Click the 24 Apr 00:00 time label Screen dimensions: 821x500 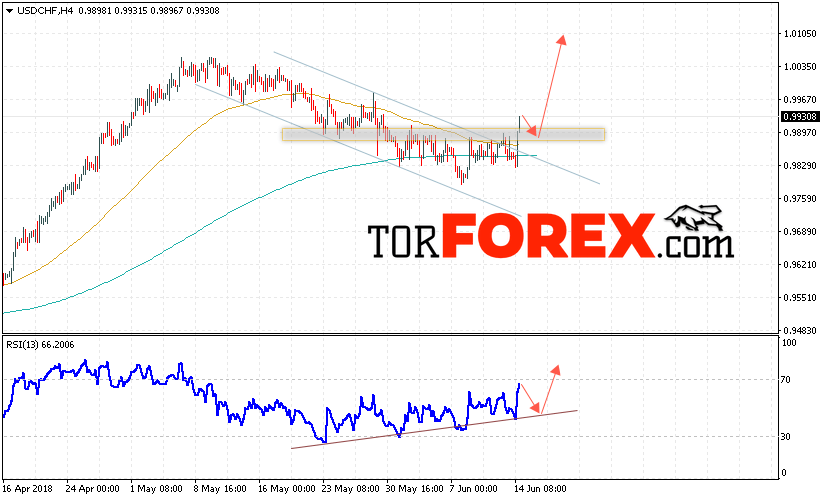coord(92,488)
